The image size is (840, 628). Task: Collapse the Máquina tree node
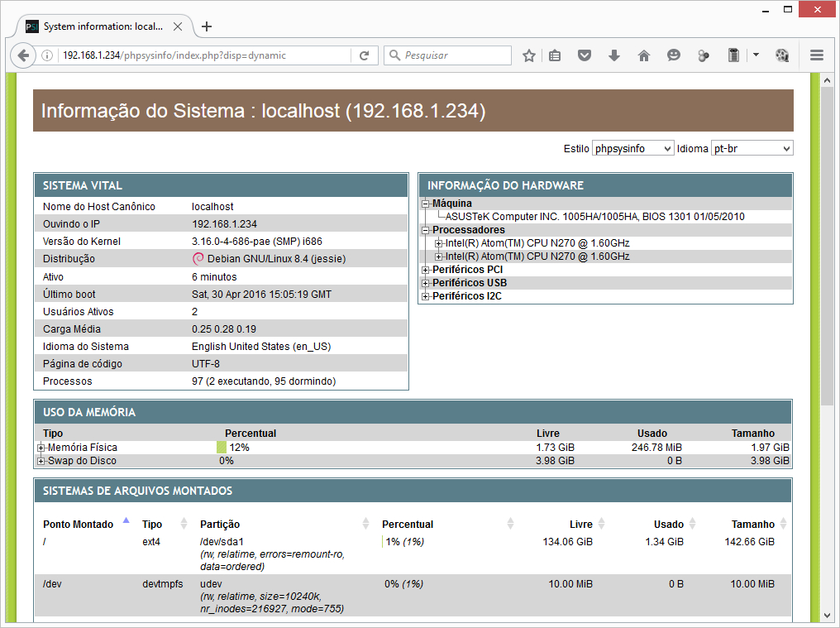tap(425, 204)
